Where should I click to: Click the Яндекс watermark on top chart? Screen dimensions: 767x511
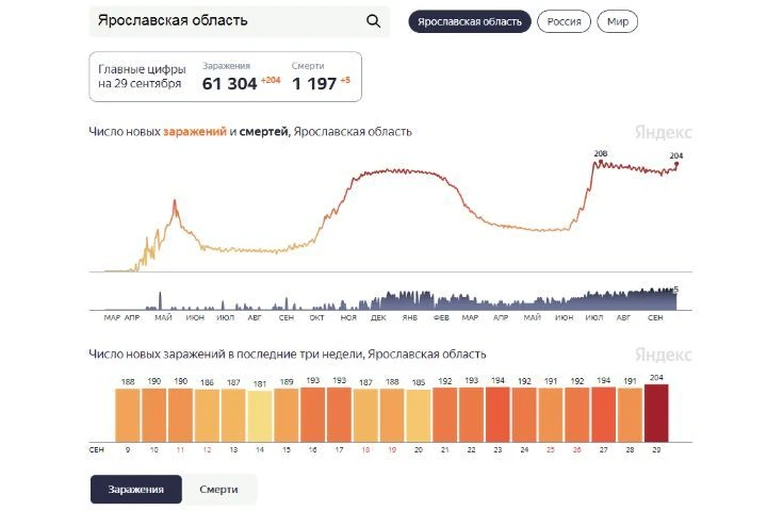(x=662, y=132)
